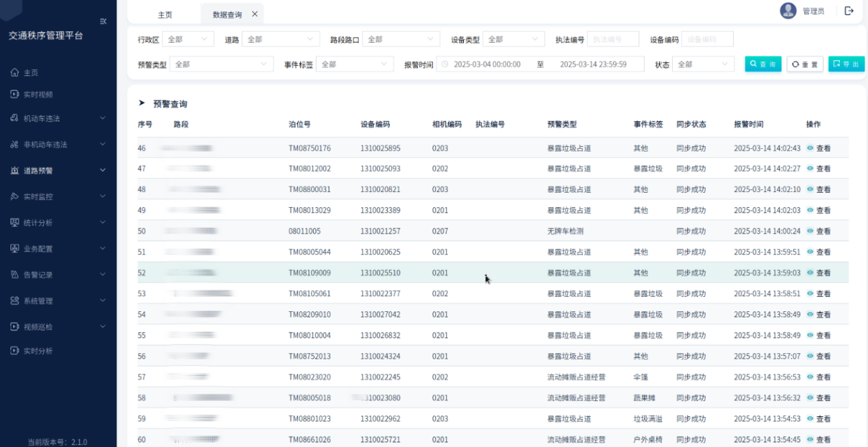Screen dimensions: 868x447
Task: Open the 预警类型 dropdown
Action: pyautogui.click(x=221, y=64)
